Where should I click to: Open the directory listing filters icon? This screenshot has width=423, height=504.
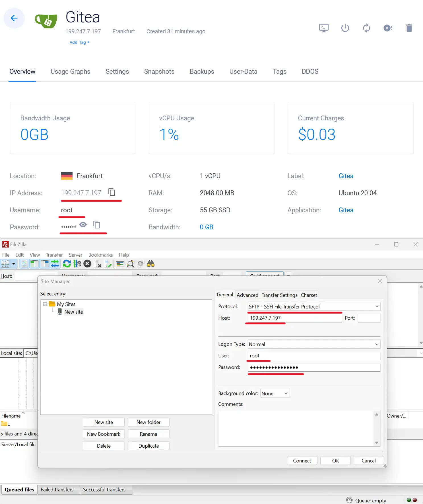(120, 264)
